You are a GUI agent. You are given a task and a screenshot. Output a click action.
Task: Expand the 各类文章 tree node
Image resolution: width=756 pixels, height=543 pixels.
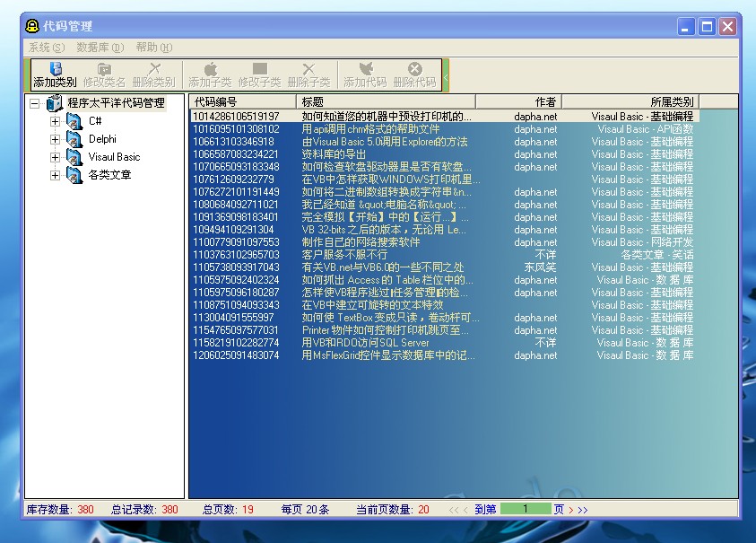[x=55, y=175]
